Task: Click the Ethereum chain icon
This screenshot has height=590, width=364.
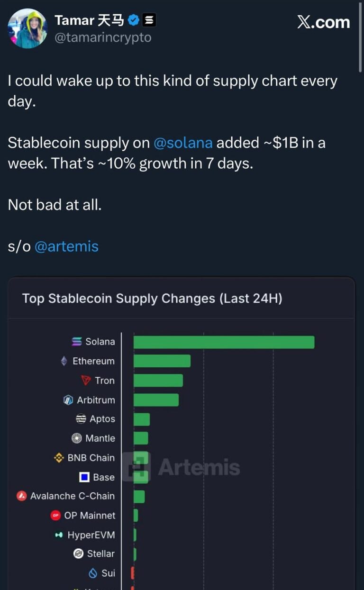Action: coord(64,361)
